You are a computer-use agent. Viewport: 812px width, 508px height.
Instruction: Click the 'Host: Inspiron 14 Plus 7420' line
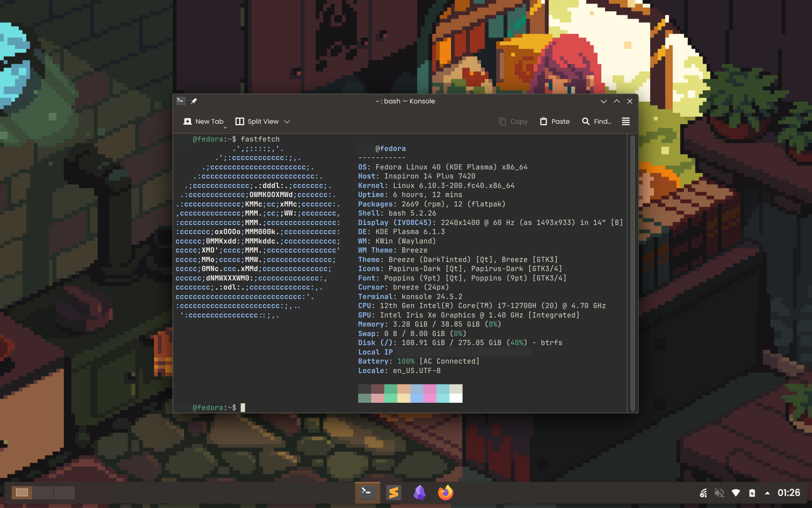[416, 176]
